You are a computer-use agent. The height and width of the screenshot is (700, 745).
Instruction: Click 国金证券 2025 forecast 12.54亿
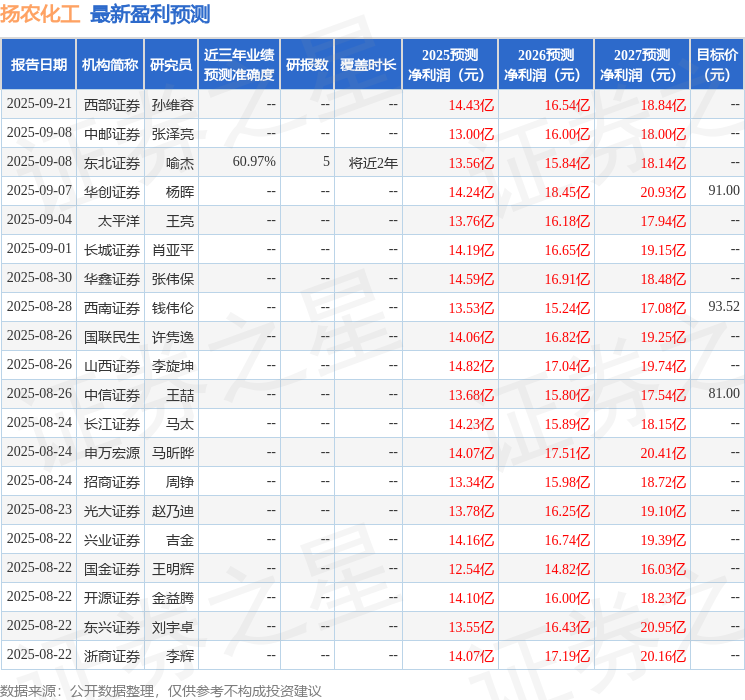pyautogui.click(x=471, y=569)
